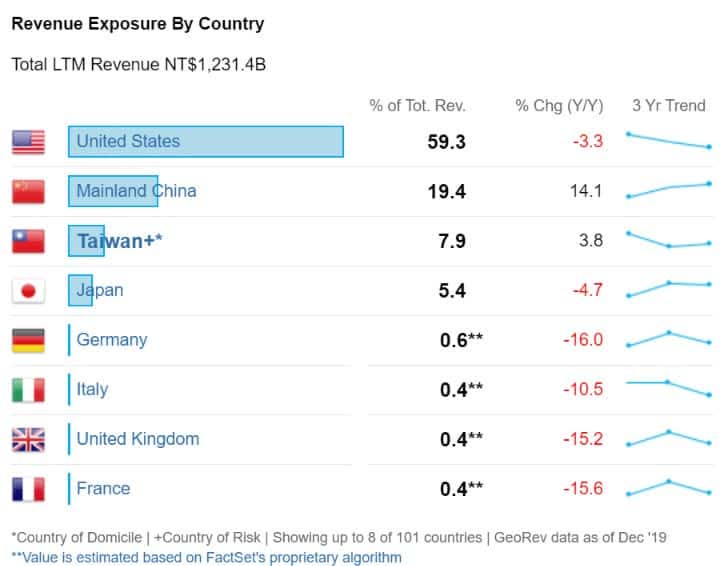Click the % Chg (Y/Y) column header

(559, 105)
